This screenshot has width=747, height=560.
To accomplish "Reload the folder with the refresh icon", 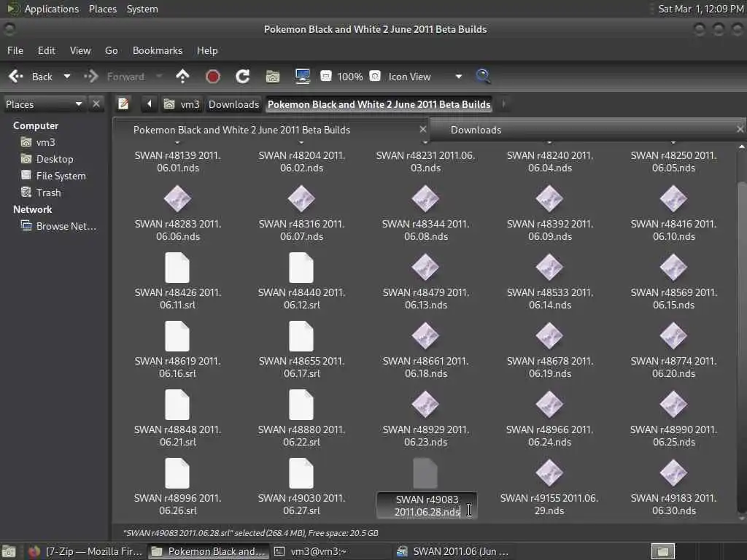I will click(x=242, y=77).
